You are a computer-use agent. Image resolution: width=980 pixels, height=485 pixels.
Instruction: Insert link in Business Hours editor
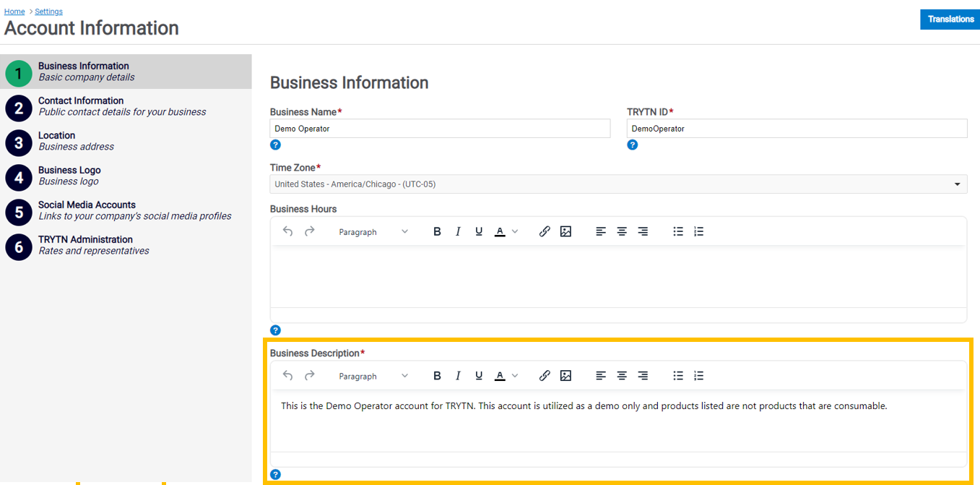coord(545,231)
